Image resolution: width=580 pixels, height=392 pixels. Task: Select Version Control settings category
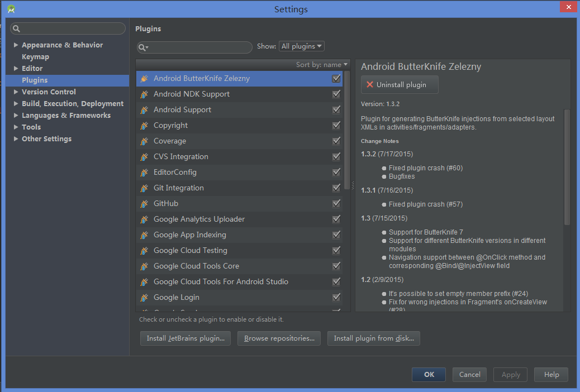(x=49, y=92)
